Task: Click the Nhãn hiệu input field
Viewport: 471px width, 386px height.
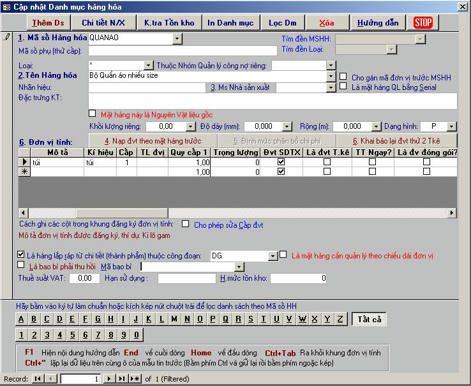Action: click(x=147, y=88)
